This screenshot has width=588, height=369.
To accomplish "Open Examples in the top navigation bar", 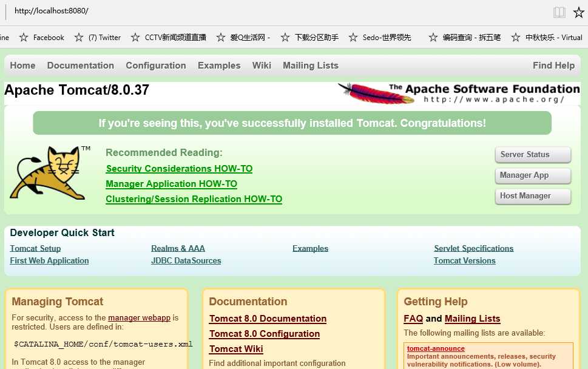I will (219, 66).
